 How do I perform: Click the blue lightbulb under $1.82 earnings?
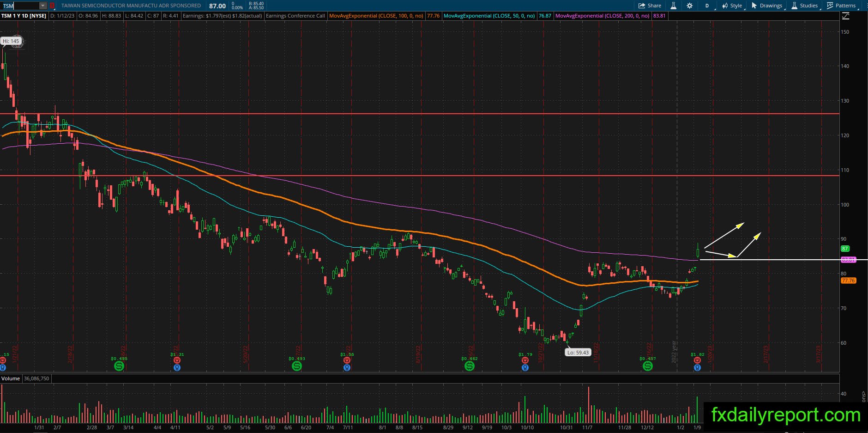coord(697,368)
